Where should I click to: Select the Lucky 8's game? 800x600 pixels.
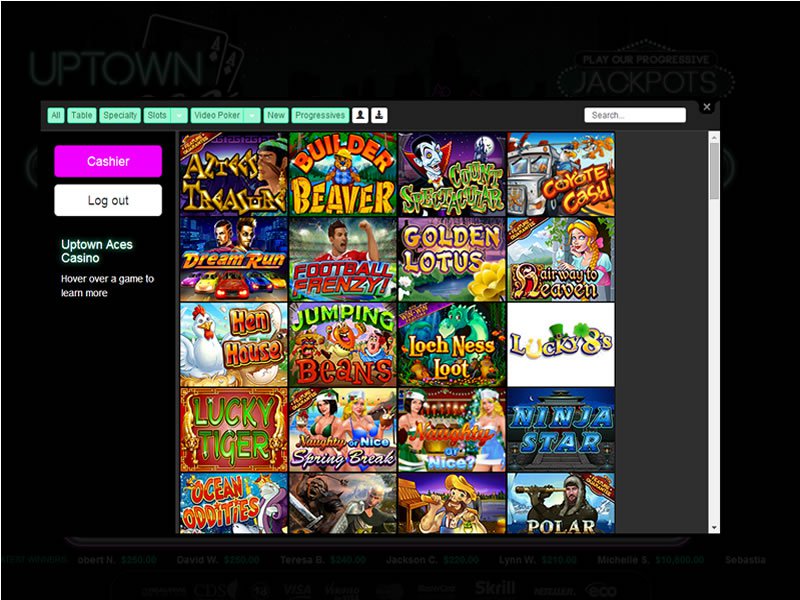pyautogui.click(x=561, y=344)
